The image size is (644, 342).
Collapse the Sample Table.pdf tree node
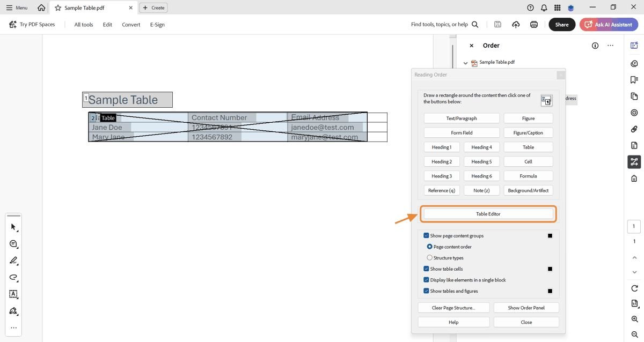click(x=465, y=63)
